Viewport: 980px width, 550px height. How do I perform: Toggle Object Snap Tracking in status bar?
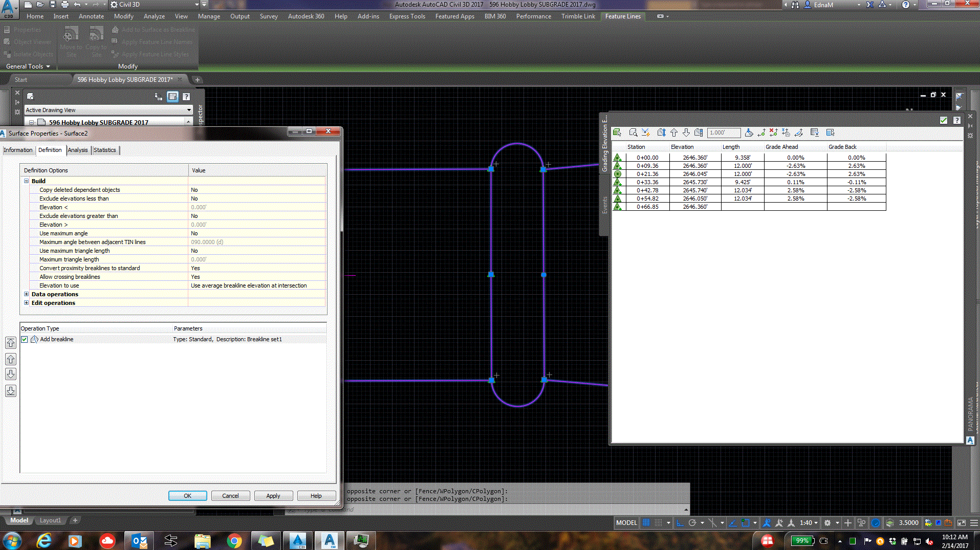[733, 522]
